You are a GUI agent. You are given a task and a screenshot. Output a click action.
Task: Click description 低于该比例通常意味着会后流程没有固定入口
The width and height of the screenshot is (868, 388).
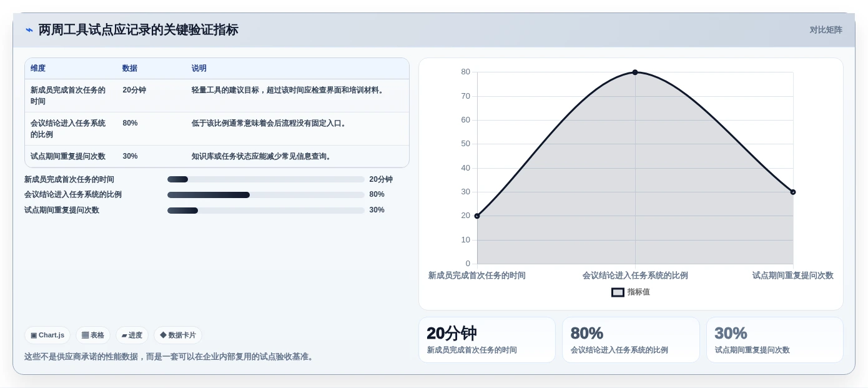(269, 123)
